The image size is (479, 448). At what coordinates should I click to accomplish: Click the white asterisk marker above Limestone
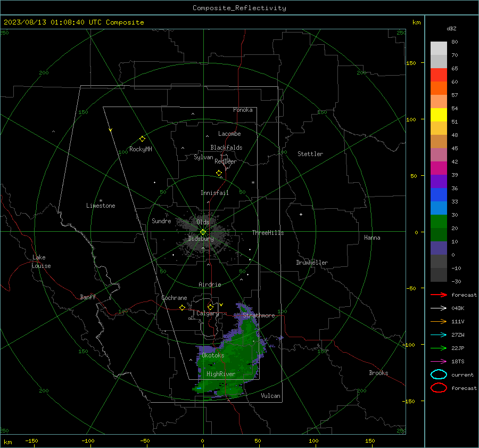coord(101,201)
